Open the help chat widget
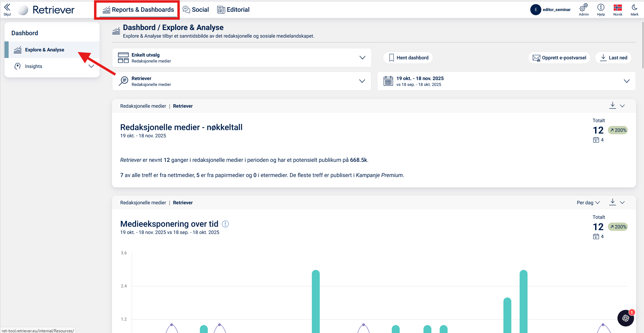The image size is (644, 333). [x=626, y=318]
